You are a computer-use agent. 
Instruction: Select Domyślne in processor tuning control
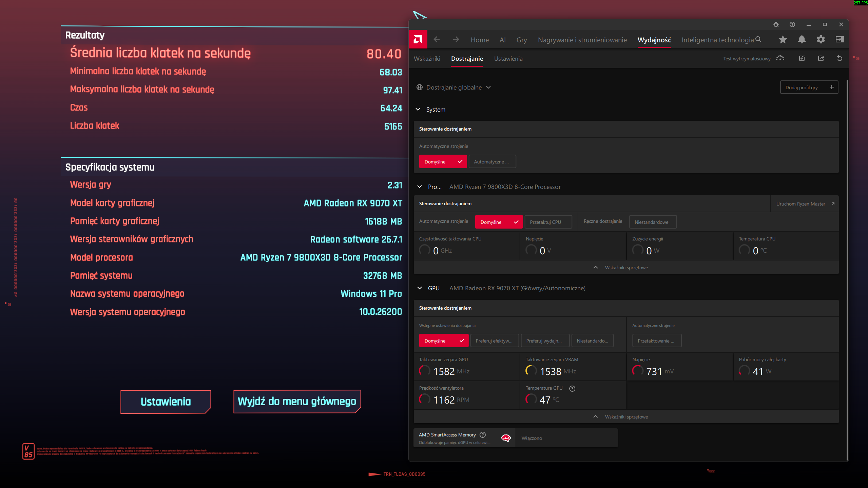pyautogui.click(x=499, y=222)
